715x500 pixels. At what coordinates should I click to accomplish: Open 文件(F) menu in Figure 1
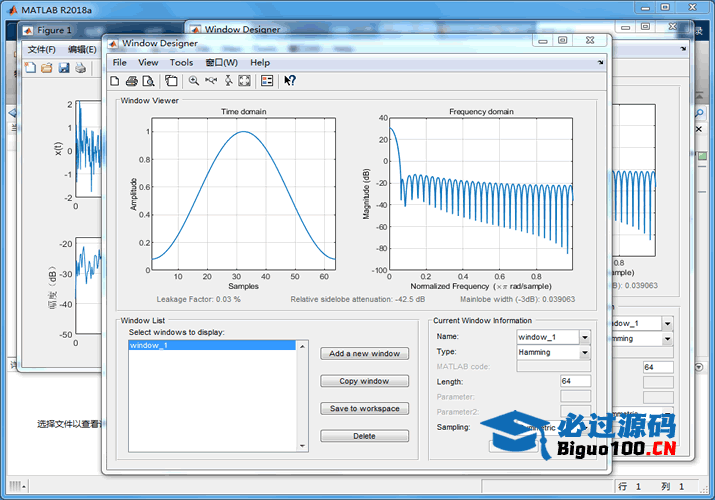pos(41,49)
